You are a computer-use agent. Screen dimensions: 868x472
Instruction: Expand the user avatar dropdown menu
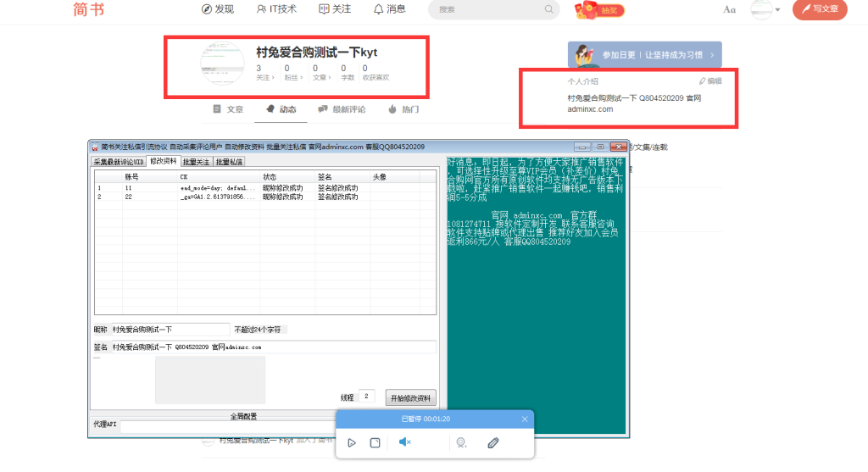click(x=777, y=10)
